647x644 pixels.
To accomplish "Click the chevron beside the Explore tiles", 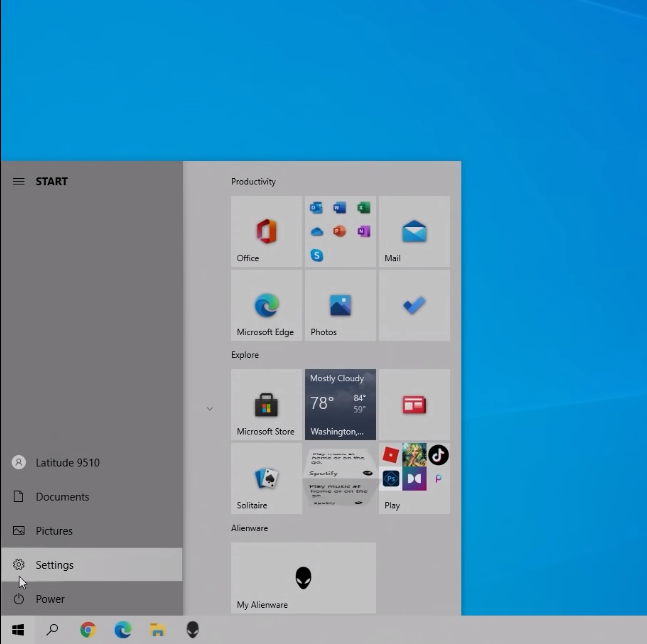I will 210,409.
